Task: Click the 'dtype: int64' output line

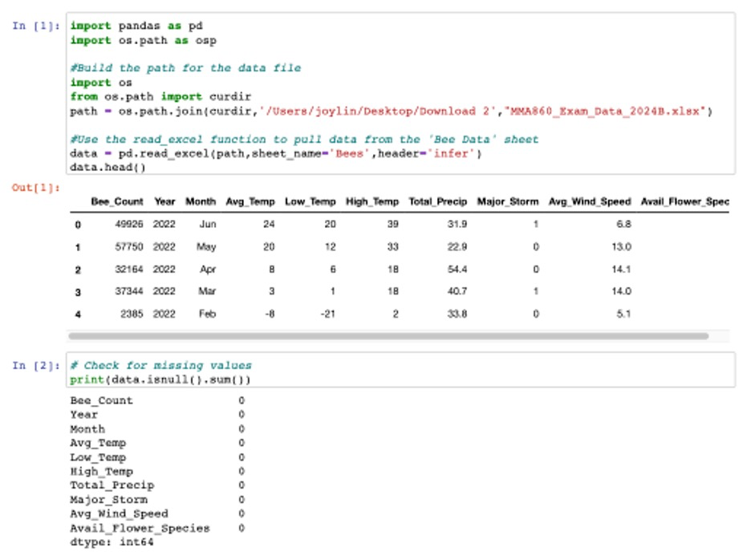Action: click(112, 542)
